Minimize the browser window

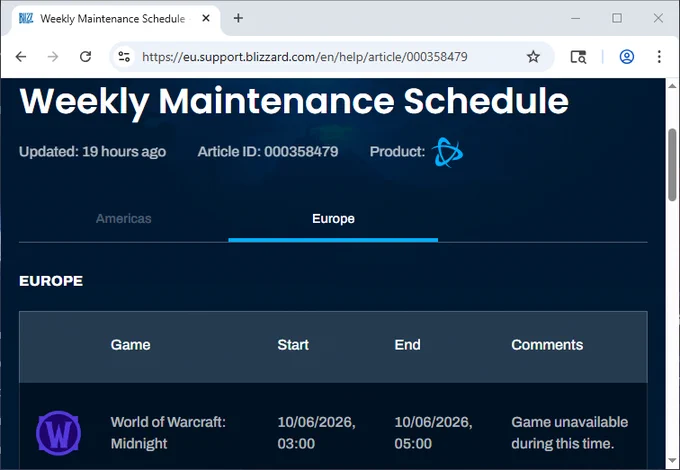tap(575, 18)
